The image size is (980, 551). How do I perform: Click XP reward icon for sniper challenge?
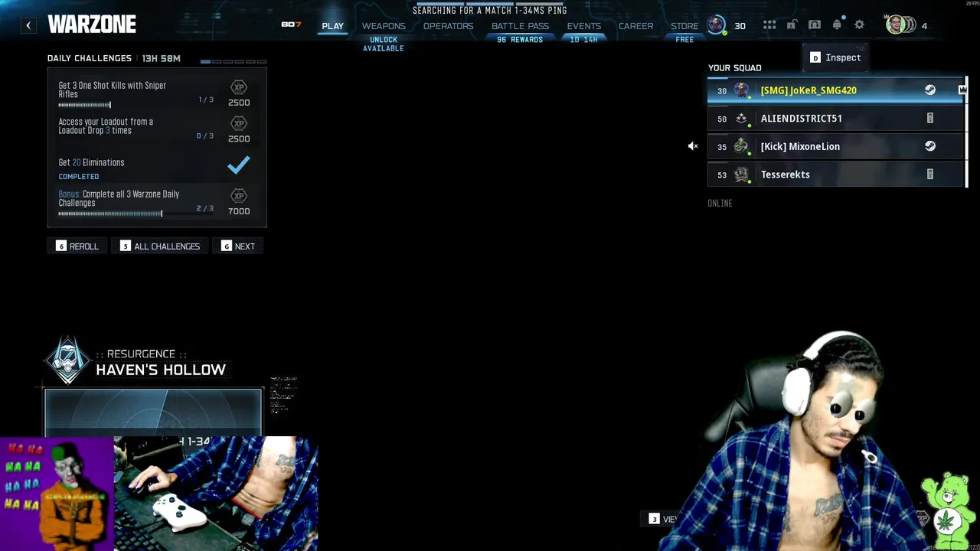click(x=239, y=88)
